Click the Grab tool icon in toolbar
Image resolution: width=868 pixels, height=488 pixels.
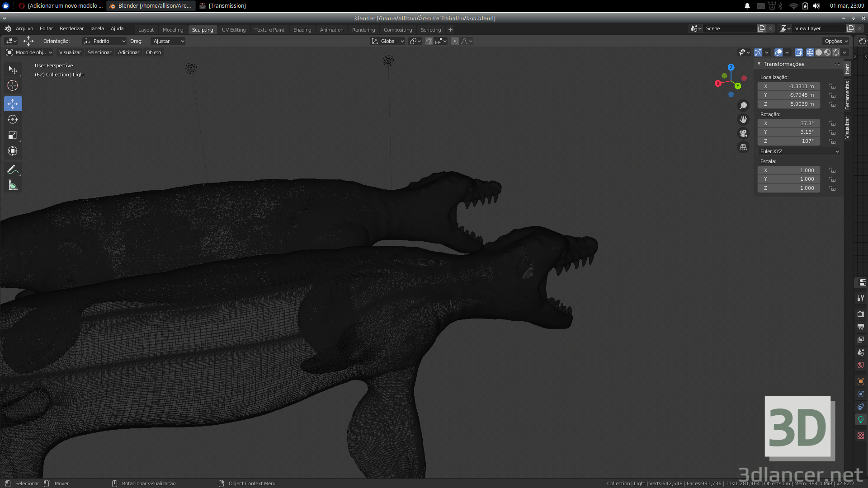13,103
